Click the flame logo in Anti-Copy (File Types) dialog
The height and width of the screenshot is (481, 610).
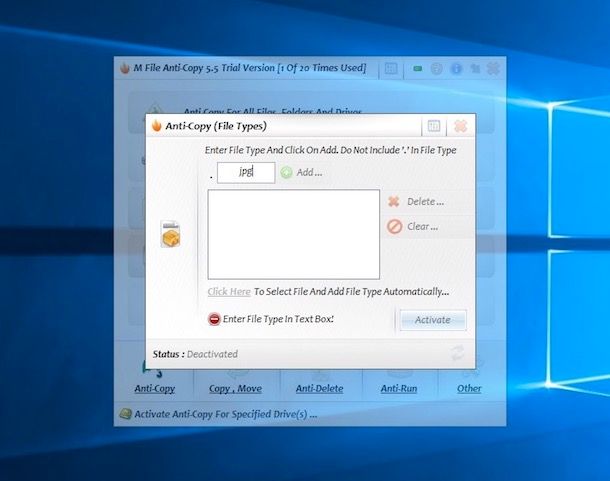[x=156, y=126]
